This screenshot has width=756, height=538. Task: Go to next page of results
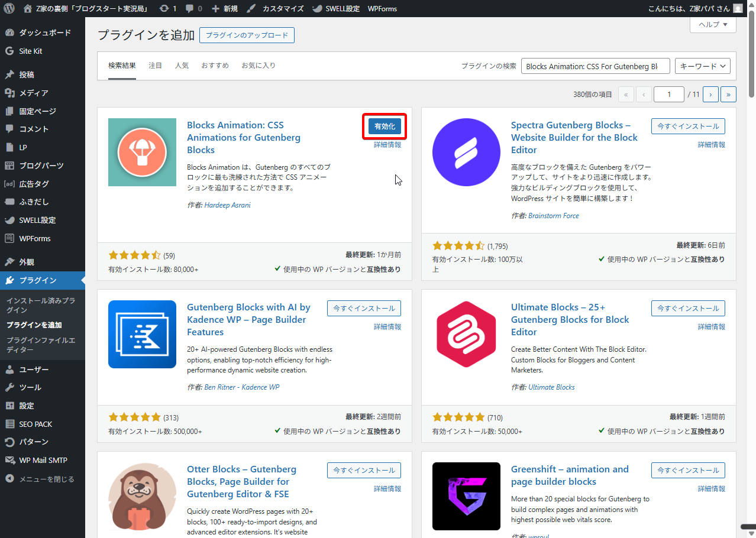(x=710, y=94)
